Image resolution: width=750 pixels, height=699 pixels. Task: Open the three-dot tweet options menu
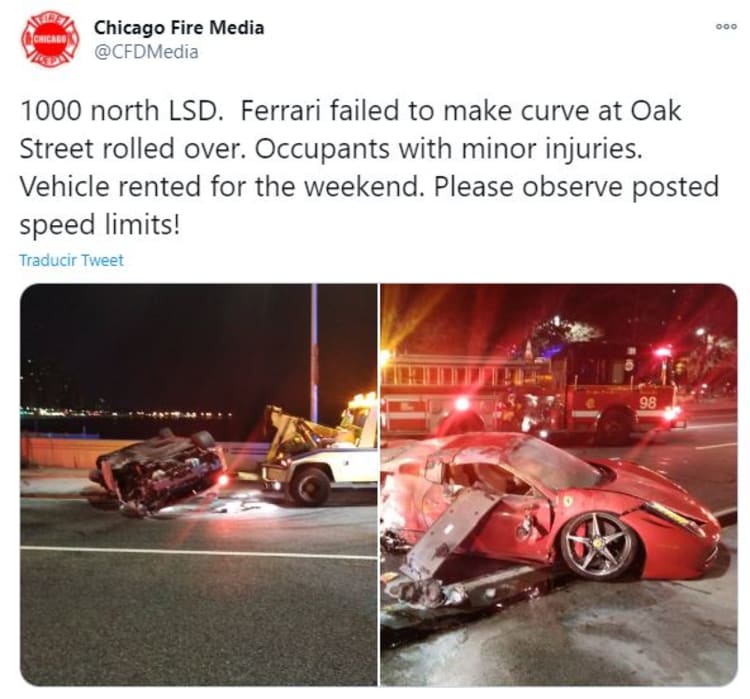726,27
